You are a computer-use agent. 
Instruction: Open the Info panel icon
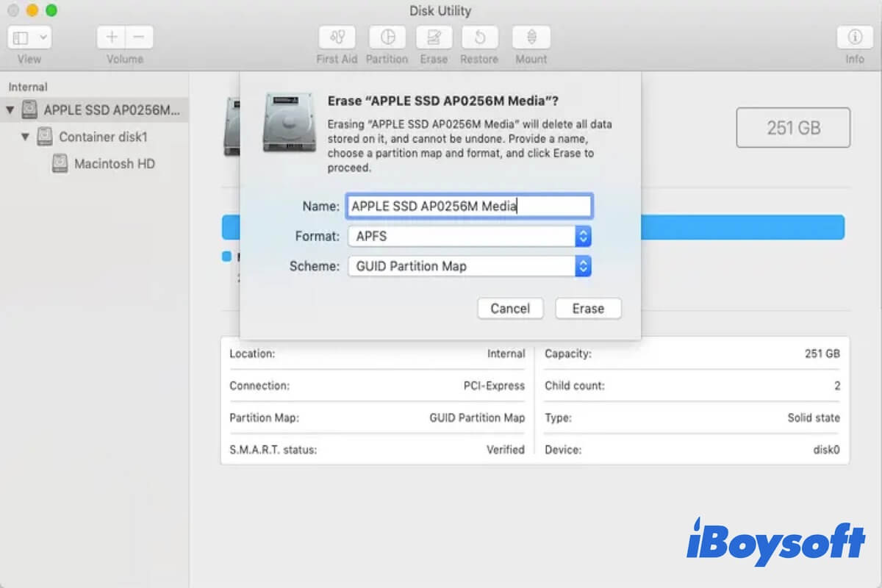(854, 37)
